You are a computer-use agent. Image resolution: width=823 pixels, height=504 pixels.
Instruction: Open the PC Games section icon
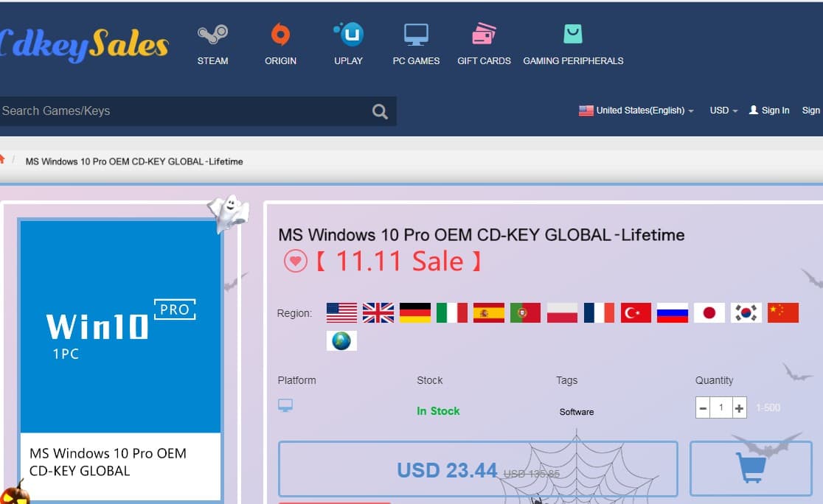click(416, 33)
